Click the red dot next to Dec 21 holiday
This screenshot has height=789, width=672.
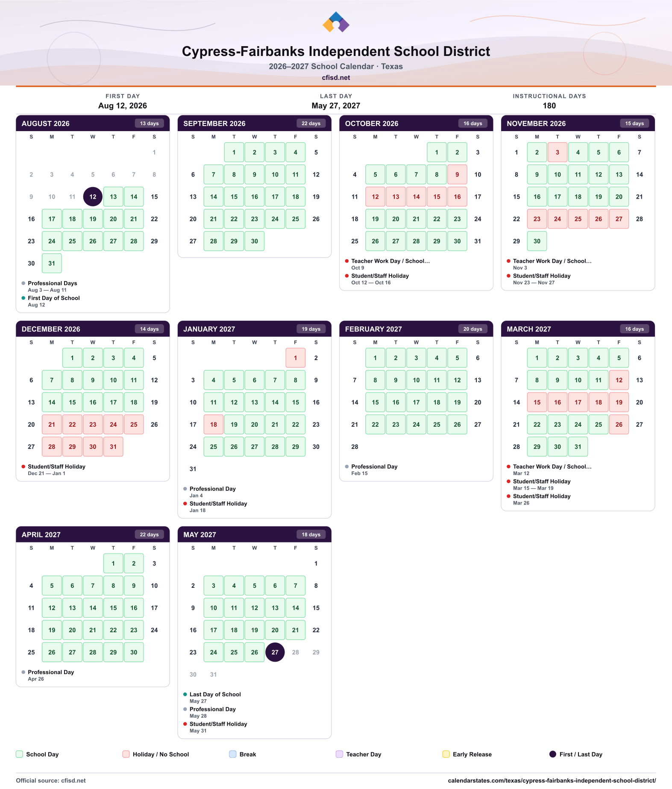(x=23, y=466)
